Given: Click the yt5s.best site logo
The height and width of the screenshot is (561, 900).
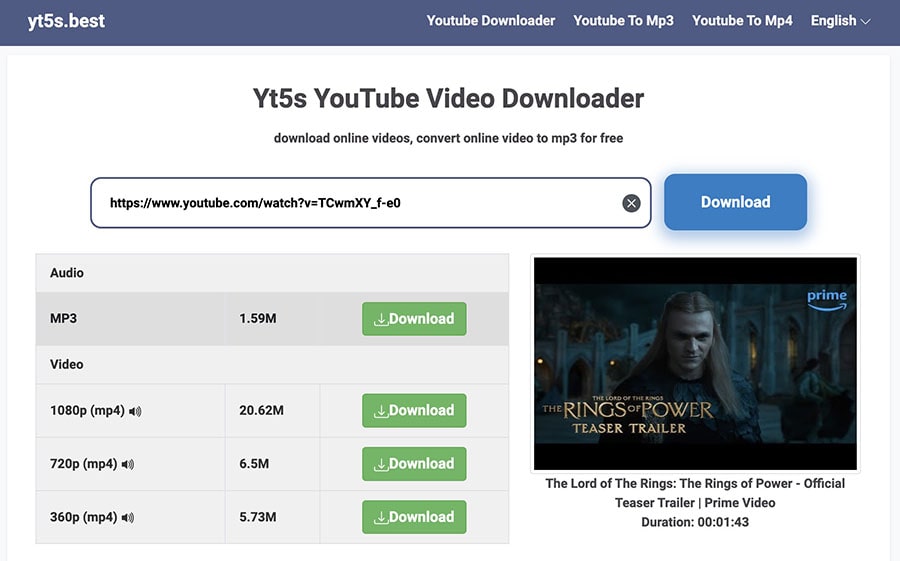Looking at the screenshot, I should tap(66, 21).
